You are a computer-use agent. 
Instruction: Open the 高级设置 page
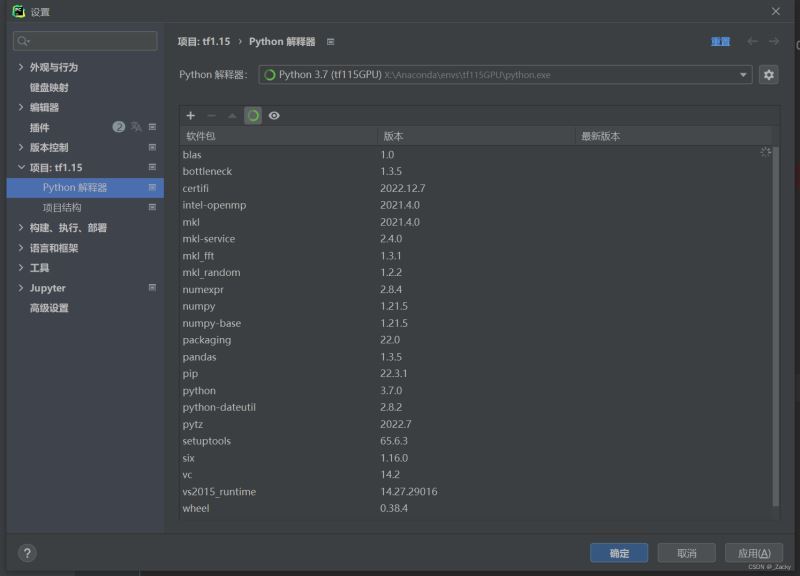coord(49,308)
